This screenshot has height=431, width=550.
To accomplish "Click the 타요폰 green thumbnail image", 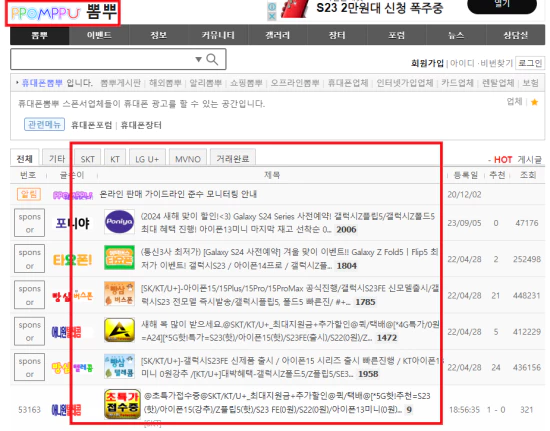I will click(119, 257).
